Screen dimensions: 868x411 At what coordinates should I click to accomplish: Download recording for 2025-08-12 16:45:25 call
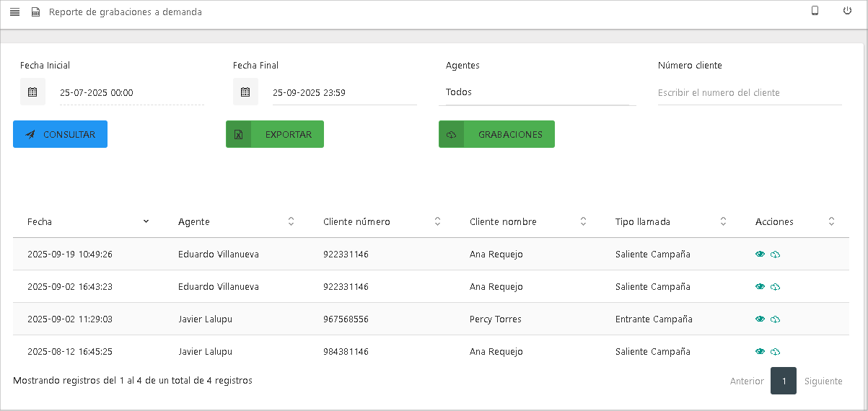click(x=776, y=352)
